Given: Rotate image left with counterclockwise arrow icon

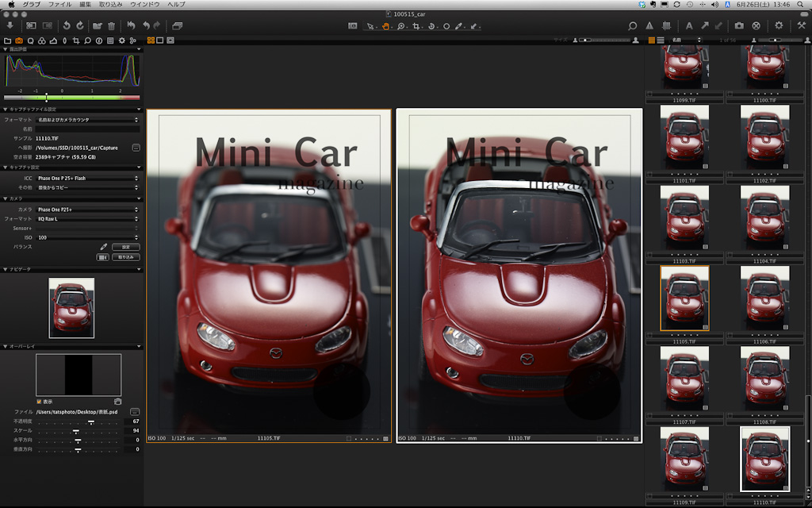Looking at the screenshot, I should tap(67, 26).
